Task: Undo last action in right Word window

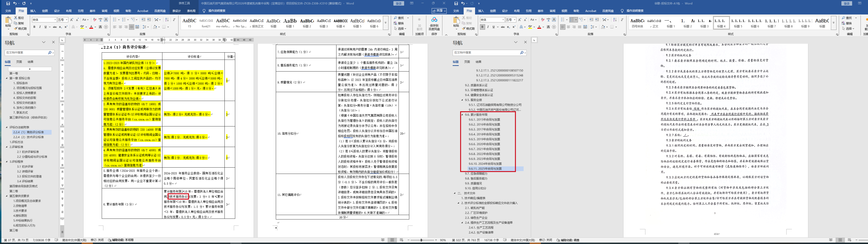Action: pos(463,3)
